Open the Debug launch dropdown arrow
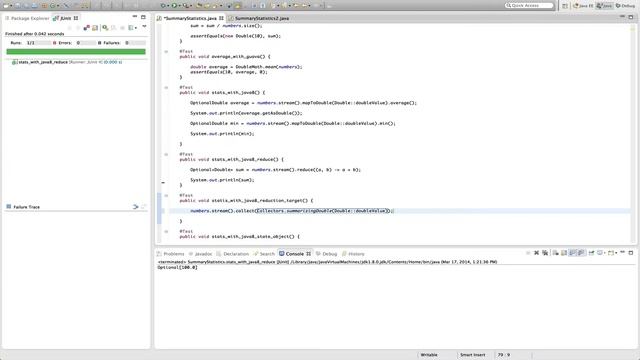Viewport: 640px width, 360px height. coord(168,6)
